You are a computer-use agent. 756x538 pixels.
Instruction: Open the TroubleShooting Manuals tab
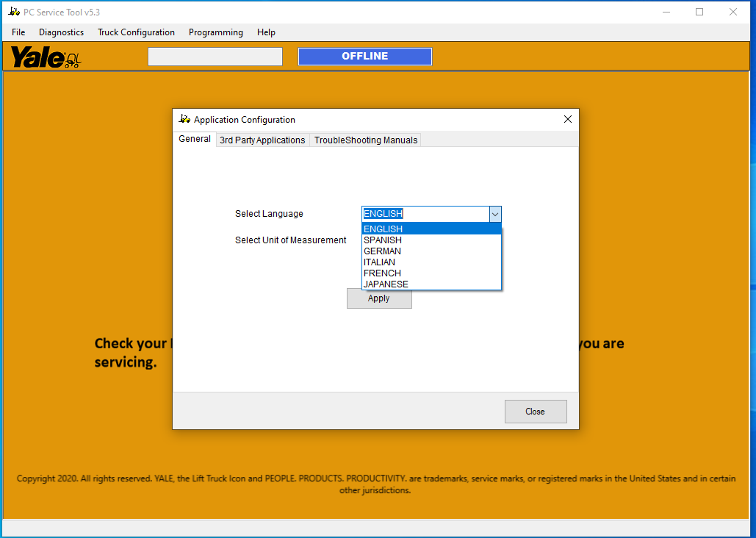(x=365, y=140)
